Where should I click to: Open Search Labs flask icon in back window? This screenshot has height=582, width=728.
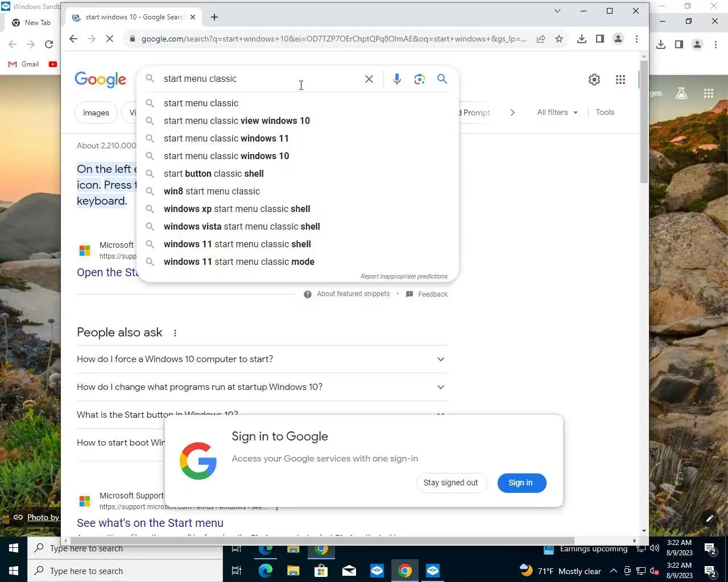(x=681, y=93)
